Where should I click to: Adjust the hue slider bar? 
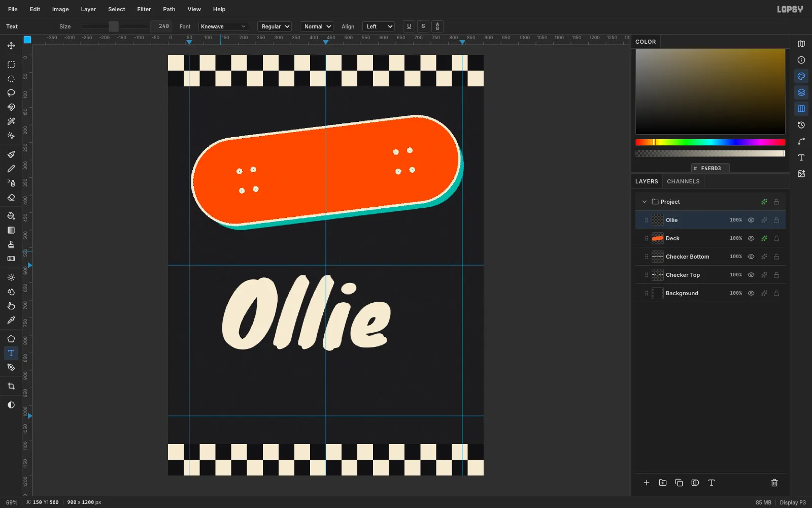pos(710,142)
